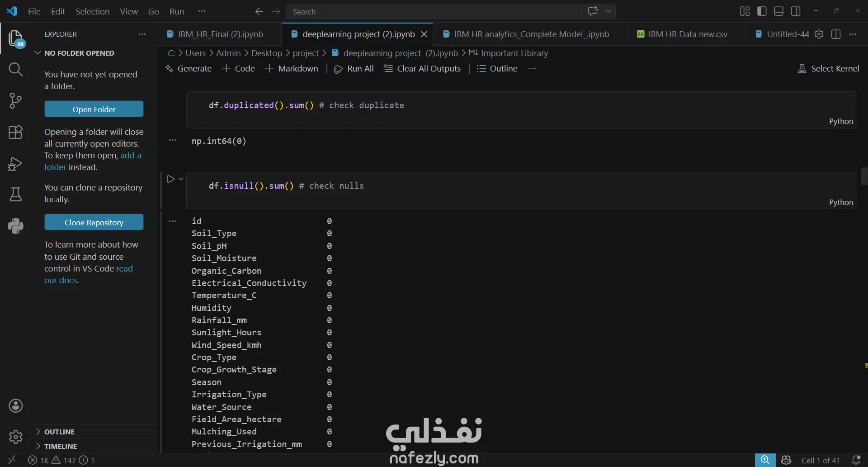Customize layout icon in title bar

745,11
